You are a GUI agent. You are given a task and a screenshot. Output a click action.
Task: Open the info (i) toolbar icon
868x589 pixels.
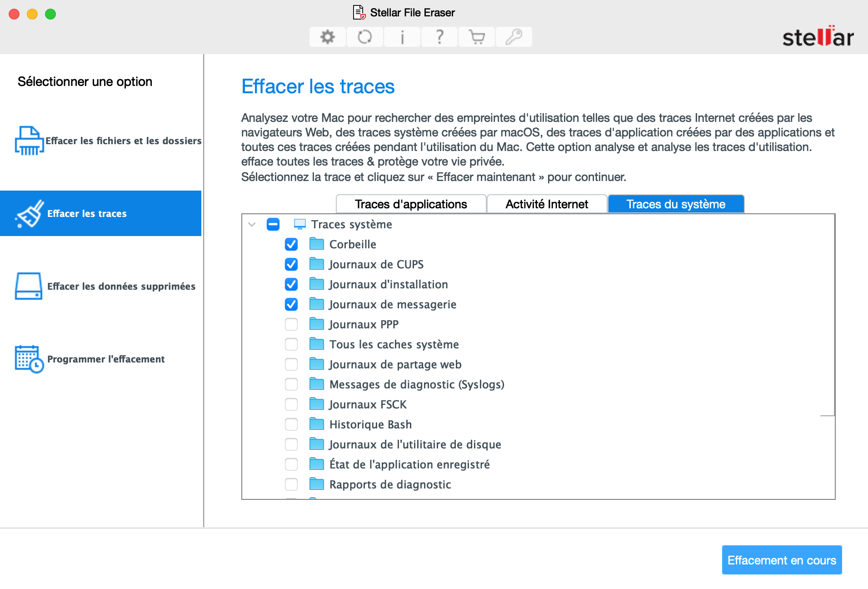point(402,37)
